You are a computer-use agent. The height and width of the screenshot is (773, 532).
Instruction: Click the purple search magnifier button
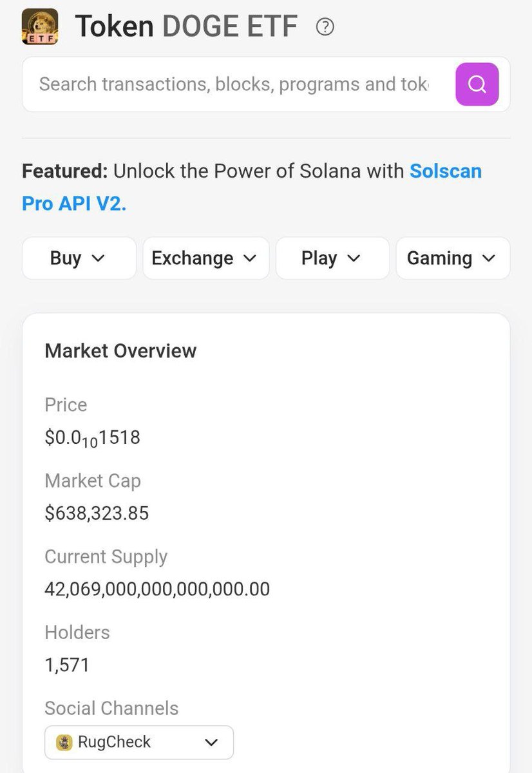(x=477, y=84)
